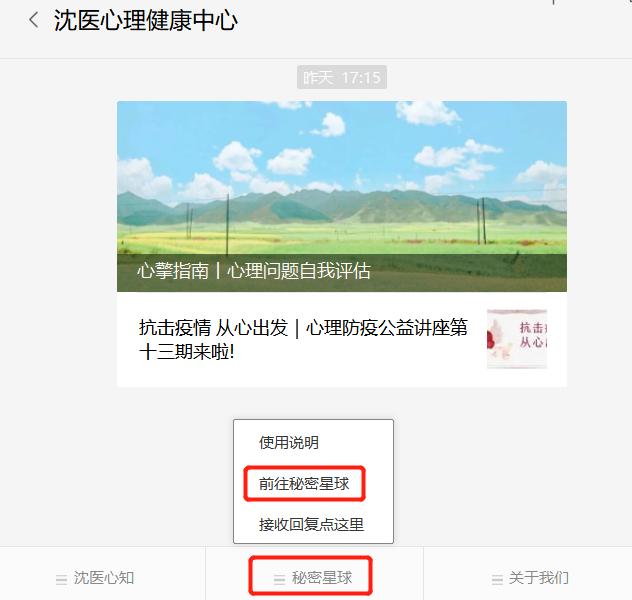Expand the 关于我们 bottom menu
This screenshot has width=632, height=600.
click(x=528, y=578)
